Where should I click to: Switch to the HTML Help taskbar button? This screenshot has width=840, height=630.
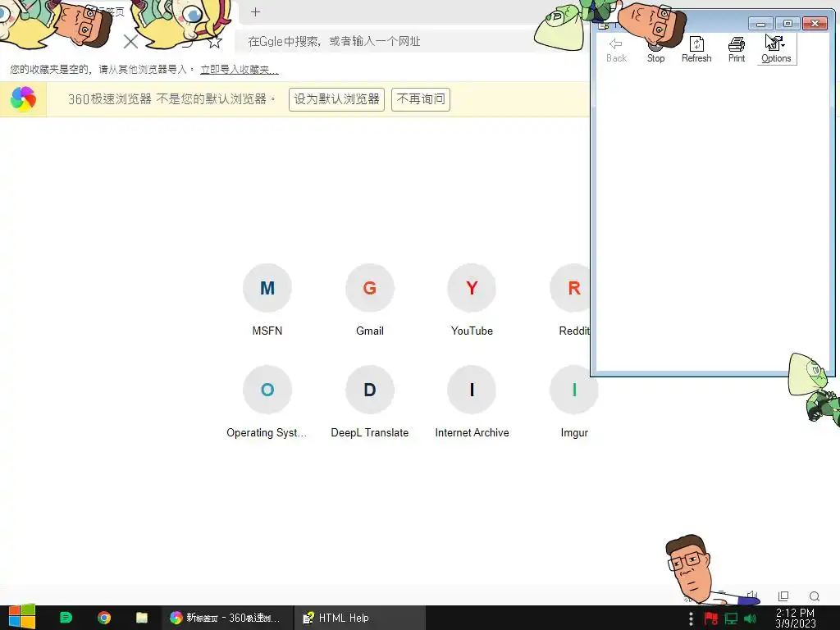point(360,618)
